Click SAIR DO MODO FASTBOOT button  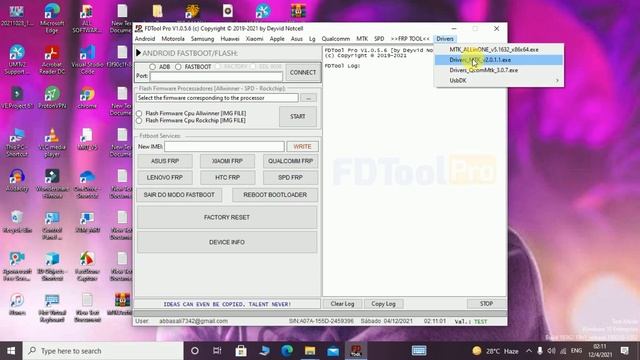[x=179, y=195]
